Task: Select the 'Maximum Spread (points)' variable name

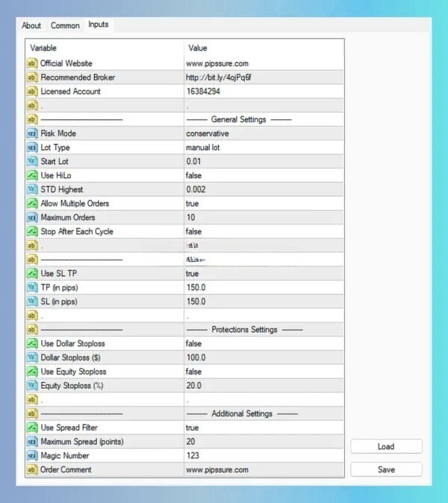Action: click(82, 442)
